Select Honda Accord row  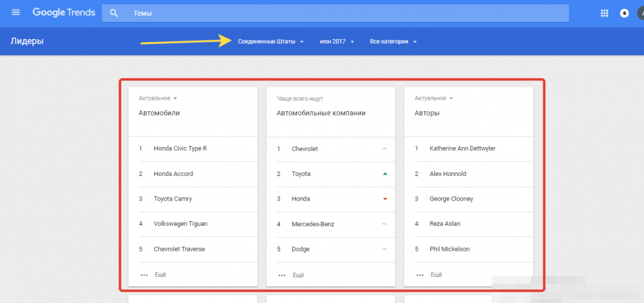point(193,174)
